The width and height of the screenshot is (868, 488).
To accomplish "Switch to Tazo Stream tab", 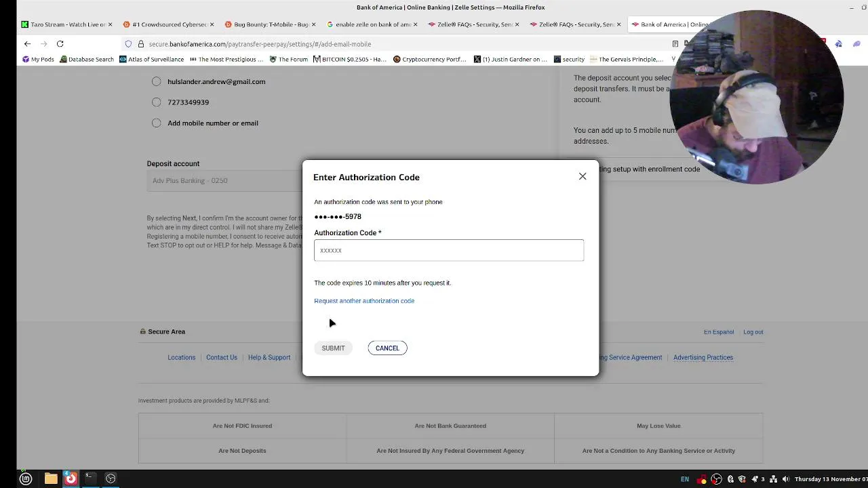I will [x=64, y=24].
